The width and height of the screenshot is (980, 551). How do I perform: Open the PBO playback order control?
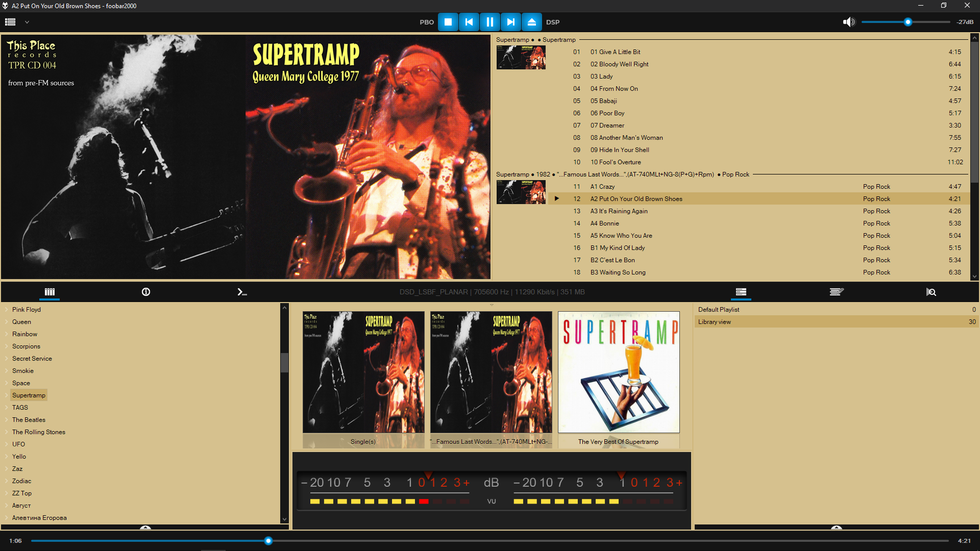click(x=426, y=22)
